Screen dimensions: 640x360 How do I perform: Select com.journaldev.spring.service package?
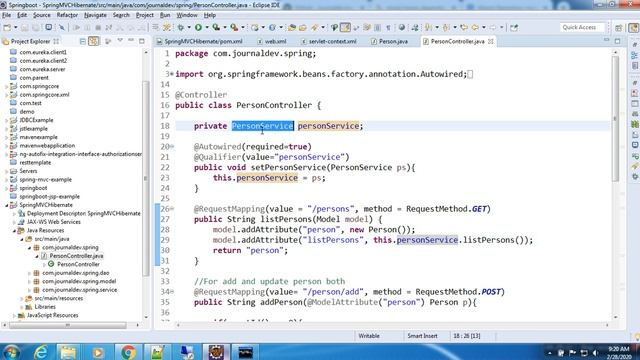coord(79,290)
